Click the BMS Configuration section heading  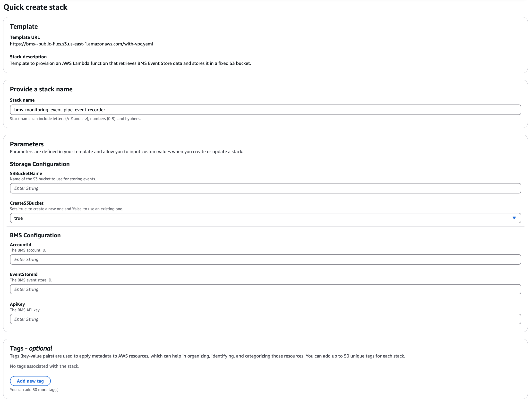tap(35, 235)
